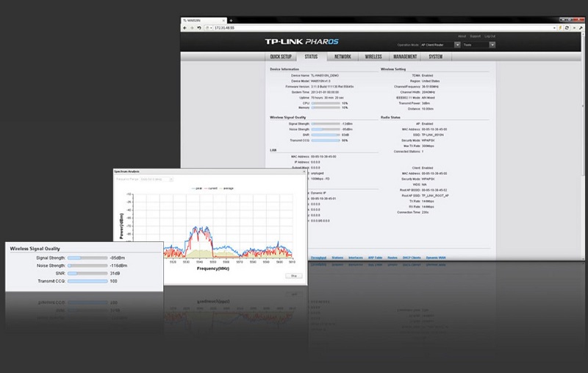Click the wrench settings icon in browser
Viewport: 588px width, 373px height.
click(x=581, y=28)
